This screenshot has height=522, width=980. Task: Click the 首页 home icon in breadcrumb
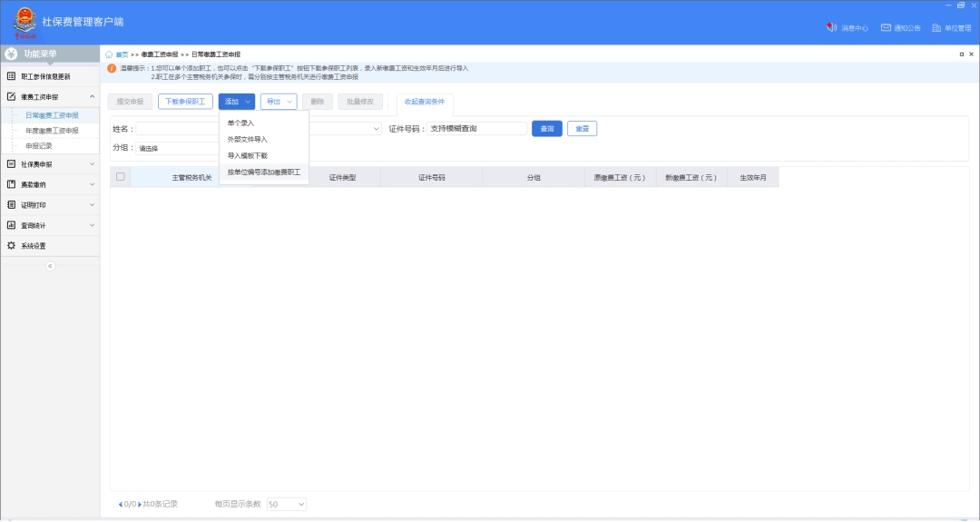[110, 54]
